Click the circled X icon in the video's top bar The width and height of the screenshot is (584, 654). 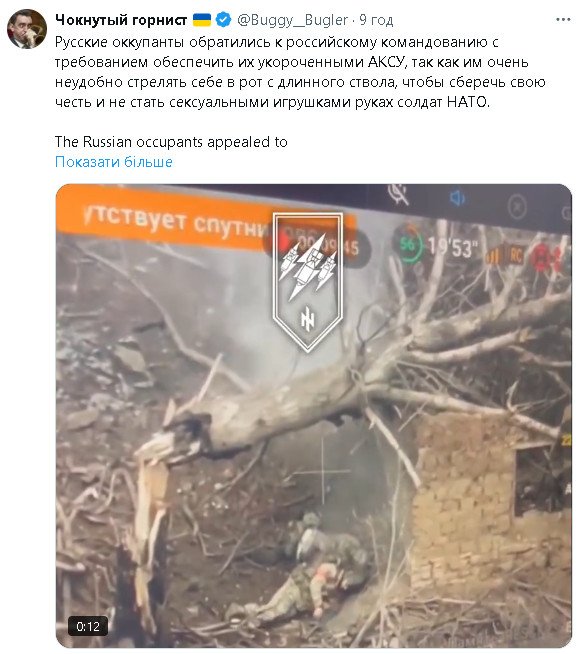[x=517, y=206]
